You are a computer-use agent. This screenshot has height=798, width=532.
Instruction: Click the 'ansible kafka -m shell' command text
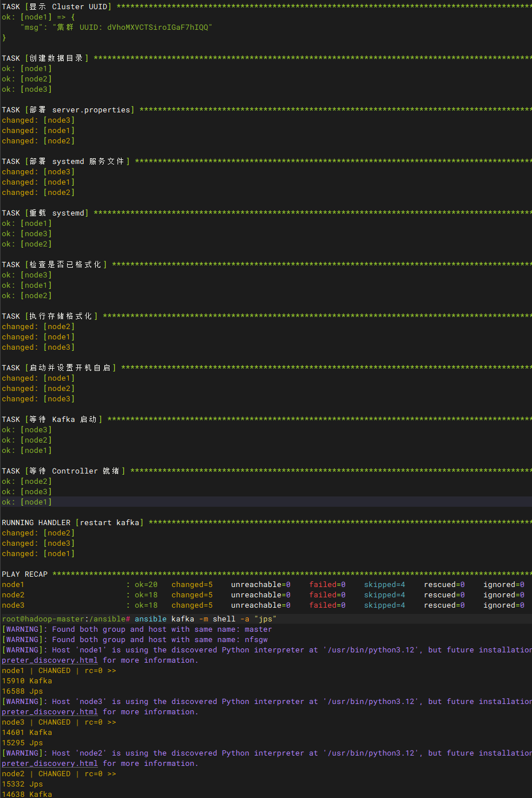(185, 619)
